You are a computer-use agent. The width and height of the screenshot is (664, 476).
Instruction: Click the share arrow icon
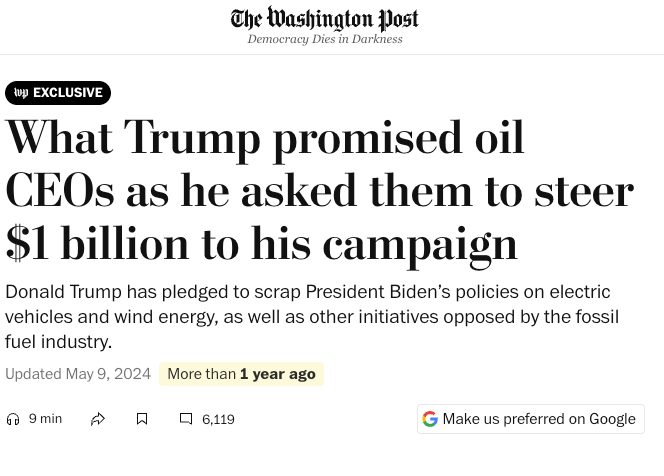click(98, 419)
